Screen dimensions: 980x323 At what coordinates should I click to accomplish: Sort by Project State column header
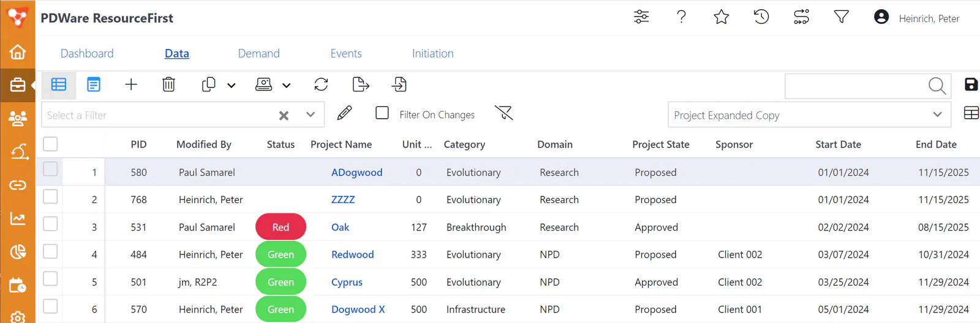coord(661,144)
